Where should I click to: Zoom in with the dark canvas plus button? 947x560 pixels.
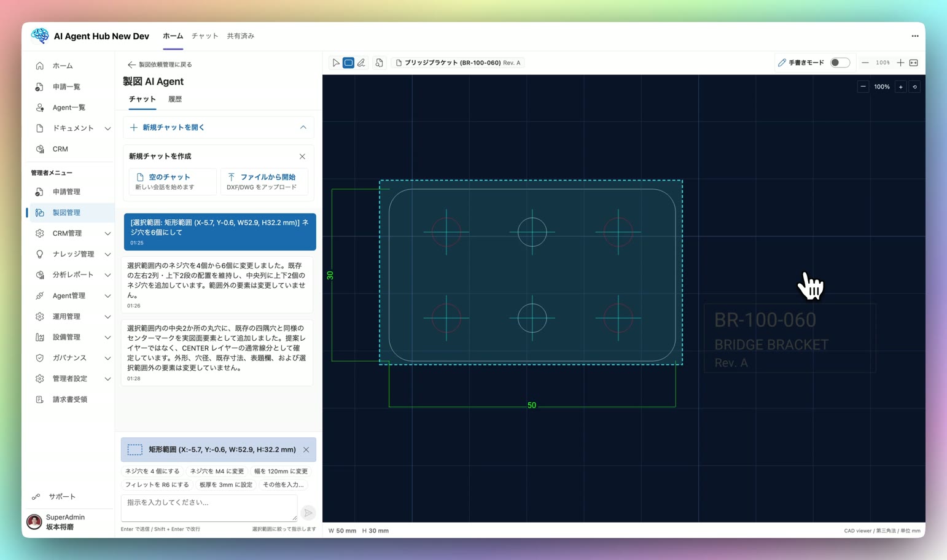click(901, 87)
